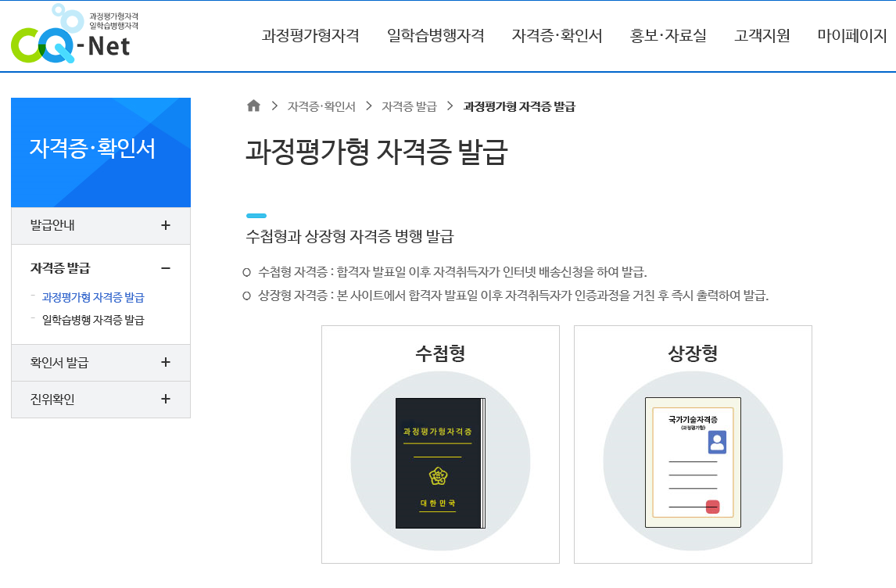Open the 자격증·확인서 top menu
The height and width of the screenshot is (588, 896).
coord(557,35)
